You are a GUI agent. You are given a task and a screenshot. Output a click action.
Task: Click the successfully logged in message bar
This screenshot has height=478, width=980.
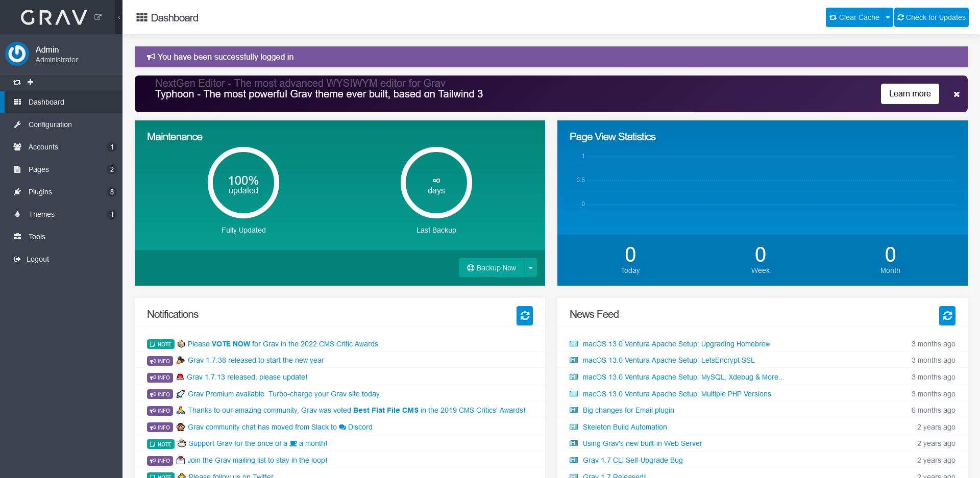click(551, 57)
